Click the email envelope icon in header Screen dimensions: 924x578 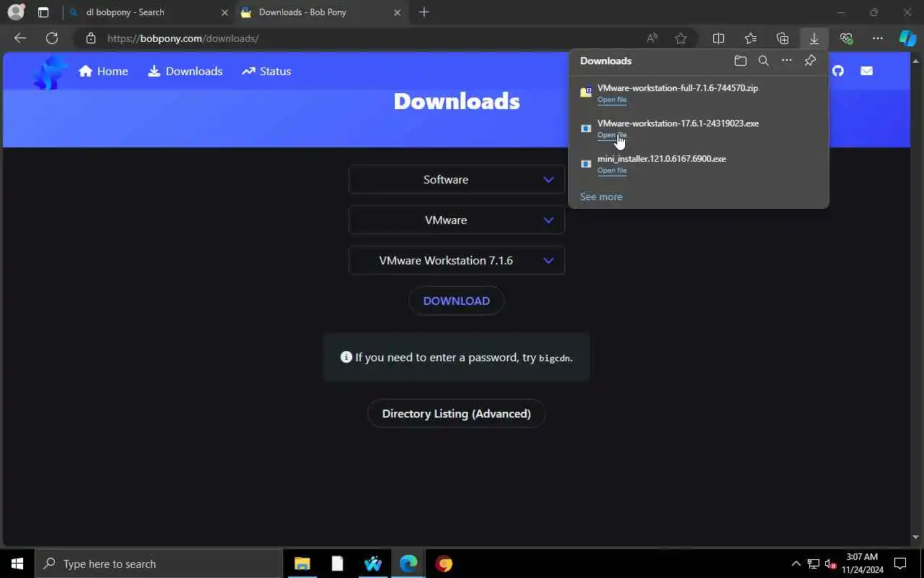coord(866,71)
